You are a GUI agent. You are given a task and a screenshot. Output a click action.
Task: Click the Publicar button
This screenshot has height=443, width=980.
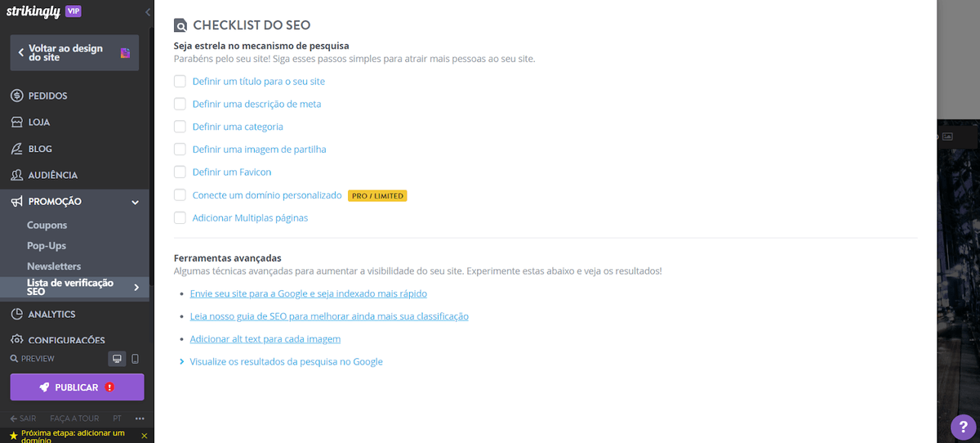tap(77, 387)
